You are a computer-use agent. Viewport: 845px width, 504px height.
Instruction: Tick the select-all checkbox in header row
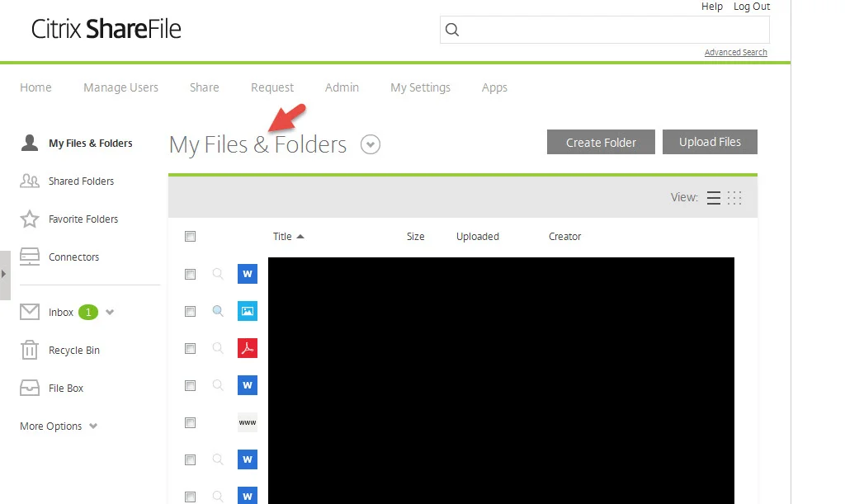(x=191, y=237)
